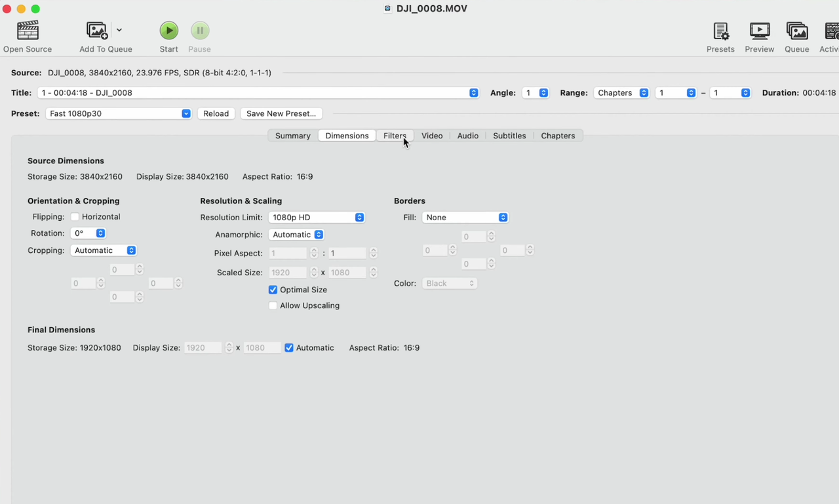
Task: Open the Rotation 0° selector
Action: [x=88, y=233]
